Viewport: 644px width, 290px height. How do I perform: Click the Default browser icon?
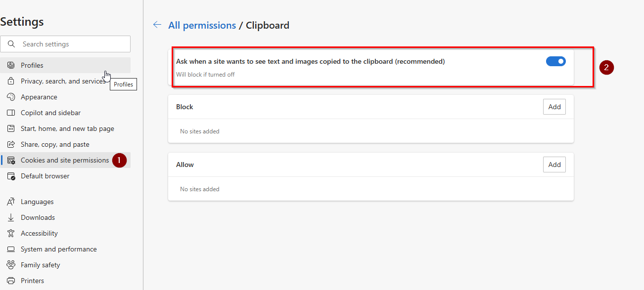[11, 176]
